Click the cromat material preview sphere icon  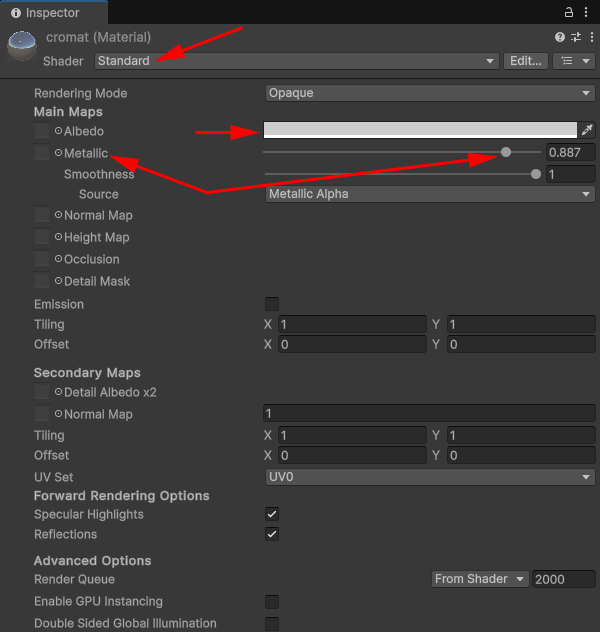[21, 47]
